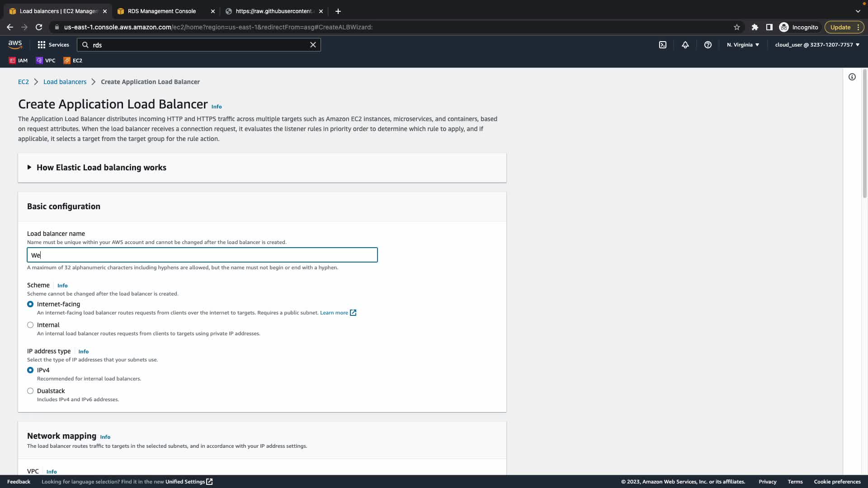Viewport: 868px width, 488px height.
Task: Open the N. Virginia region dropdown
Action: tap(743, 45)
